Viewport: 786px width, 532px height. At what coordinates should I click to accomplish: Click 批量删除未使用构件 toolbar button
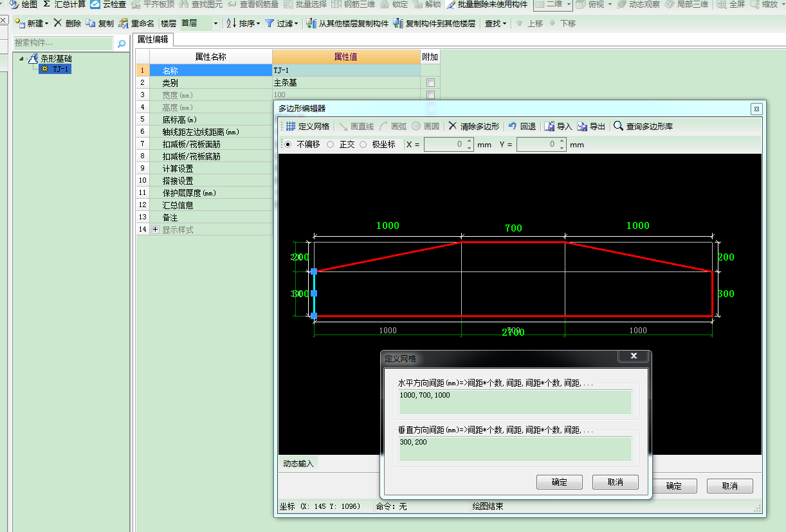click(x=487, y=5)
